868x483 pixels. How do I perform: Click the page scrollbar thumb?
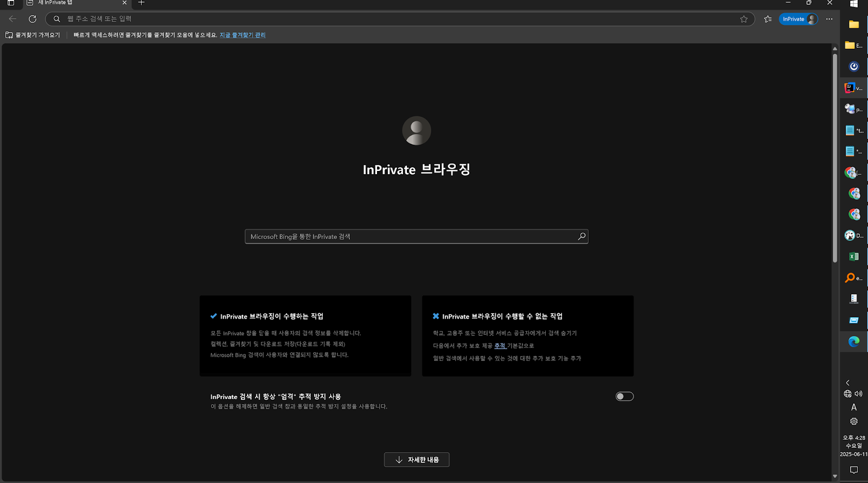[x=835, y=157]
